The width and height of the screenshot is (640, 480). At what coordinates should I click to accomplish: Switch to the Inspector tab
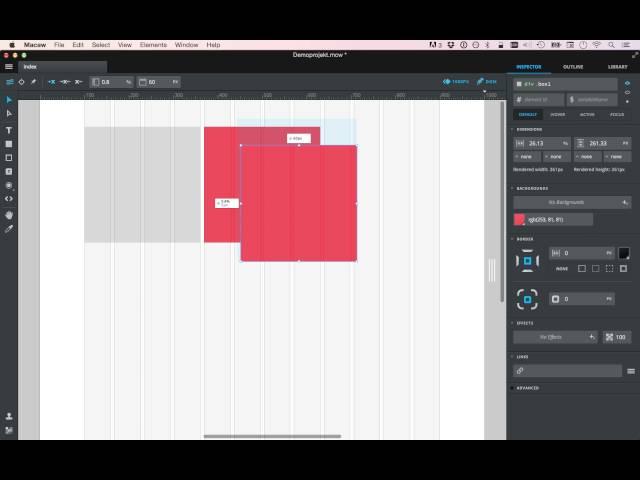coord(529,67)
